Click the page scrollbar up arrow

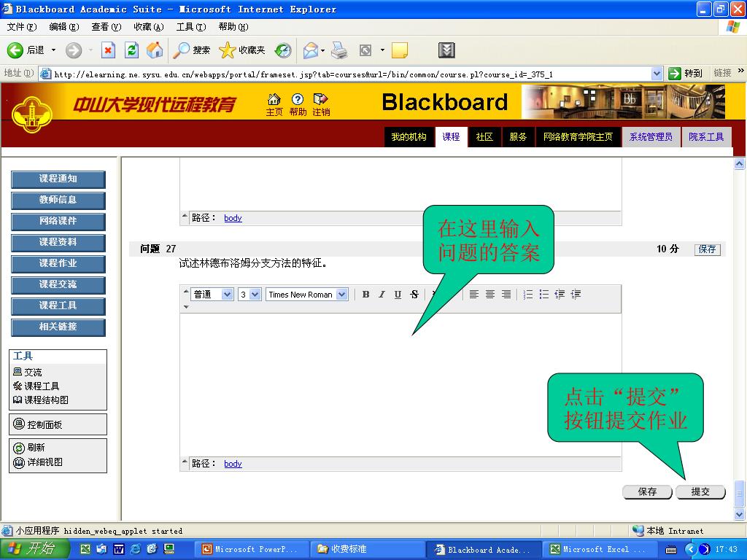[x=740, y=164]
